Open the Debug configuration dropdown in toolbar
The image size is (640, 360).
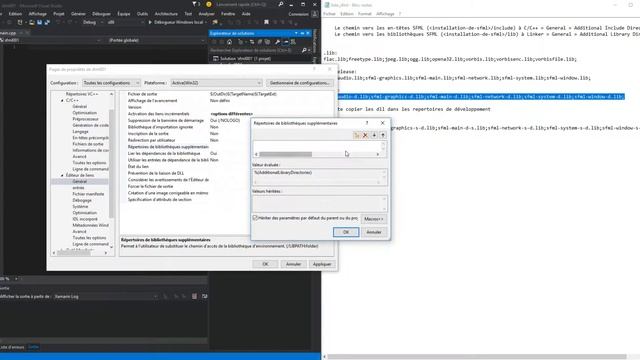click(x=92, y=22)
